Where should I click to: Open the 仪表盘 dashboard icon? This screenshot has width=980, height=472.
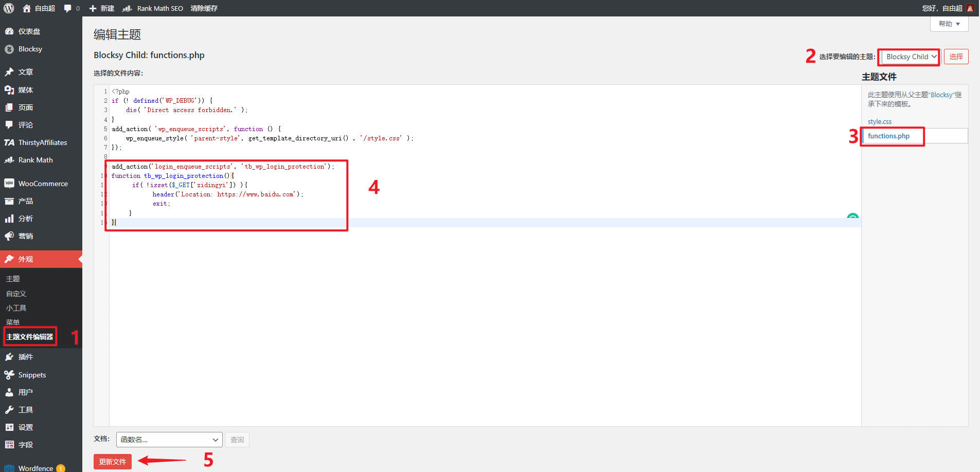9,31
